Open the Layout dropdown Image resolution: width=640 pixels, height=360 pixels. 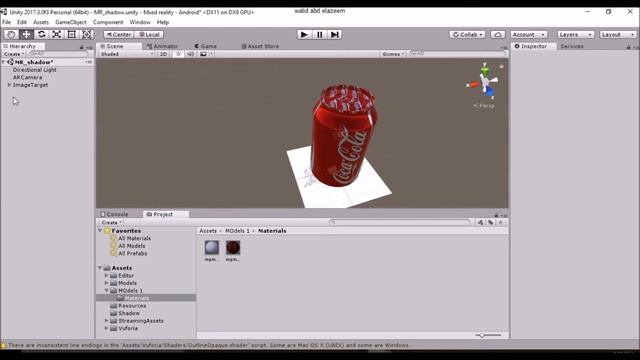(618, 35)
